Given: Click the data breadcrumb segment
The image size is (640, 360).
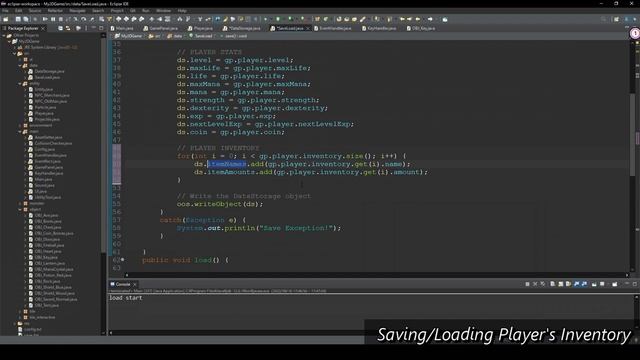Looking at the screenshot, I should tap(175, 36).
